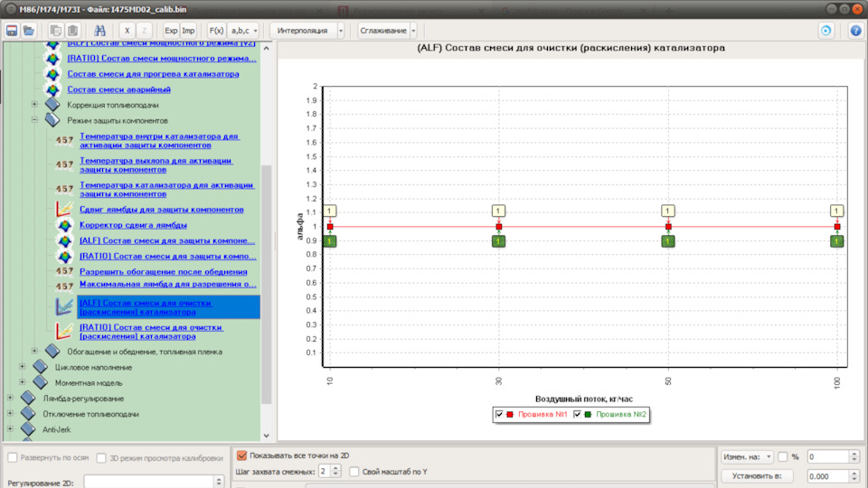Screen dimensions: 868x488
Task: Toggle Показывать все точки на 2D
Action: (241, 455)
